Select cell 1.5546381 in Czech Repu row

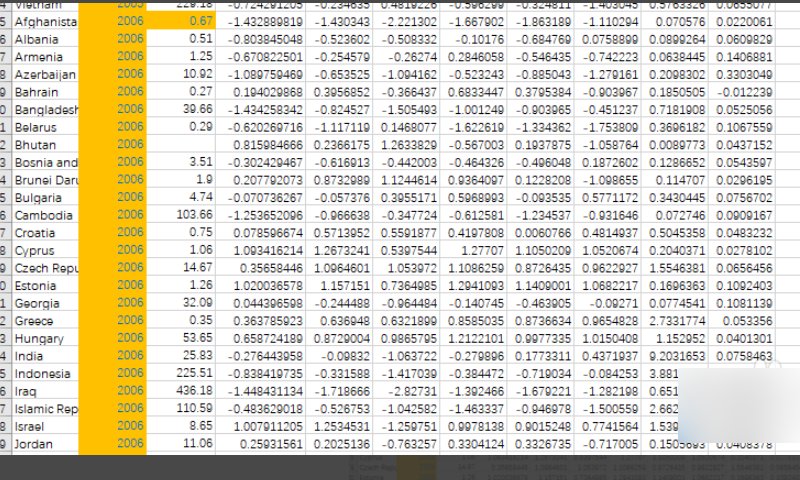(x=675, y=268)
